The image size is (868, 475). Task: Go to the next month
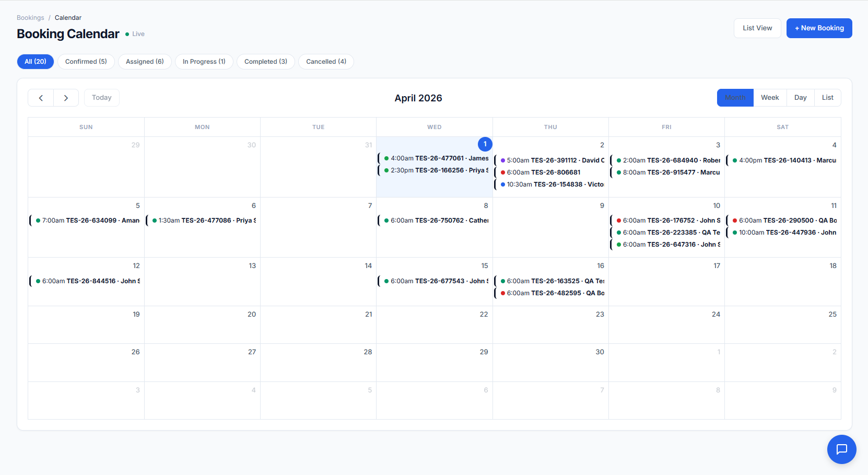click(x=66, y=98)
